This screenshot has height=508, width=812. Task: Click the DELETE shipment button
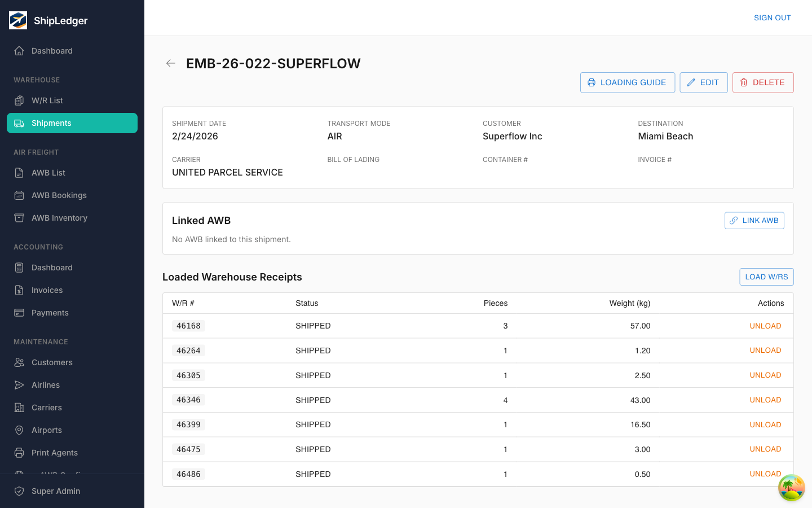(763, 82)
